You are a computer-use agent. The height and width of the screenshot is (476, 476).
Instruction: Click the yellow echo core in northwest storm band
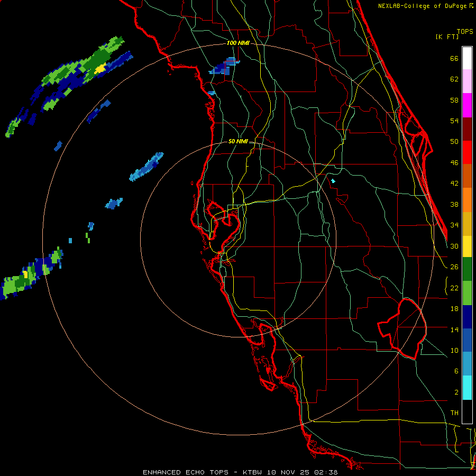click(100, 69)
